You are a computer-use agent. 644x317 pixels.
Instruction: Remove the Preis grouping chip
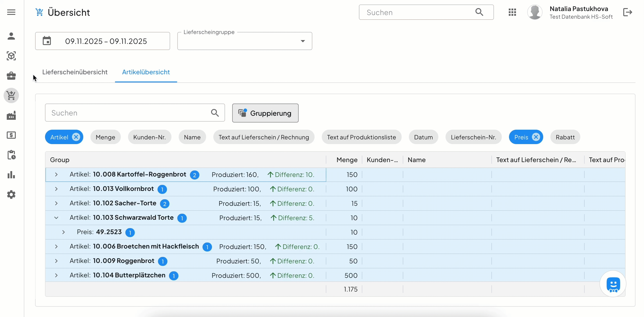[536, 137]
